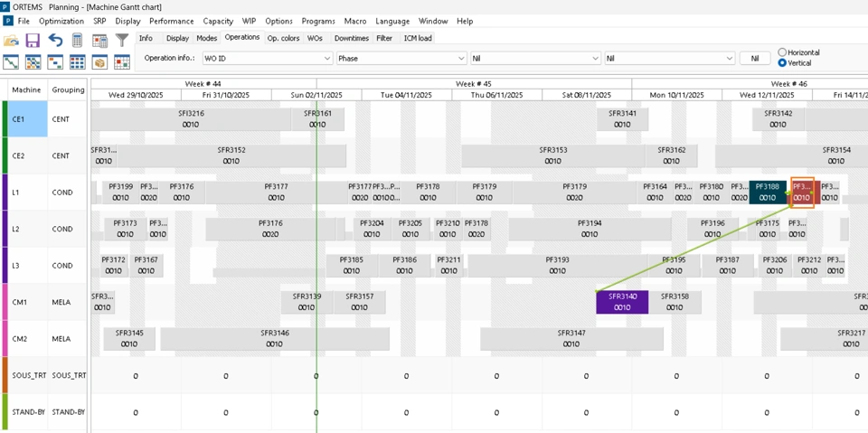This screenshot has height=433, width=868.
Task: Click the package box toolbar icon
Action: (x=99, y=62)
